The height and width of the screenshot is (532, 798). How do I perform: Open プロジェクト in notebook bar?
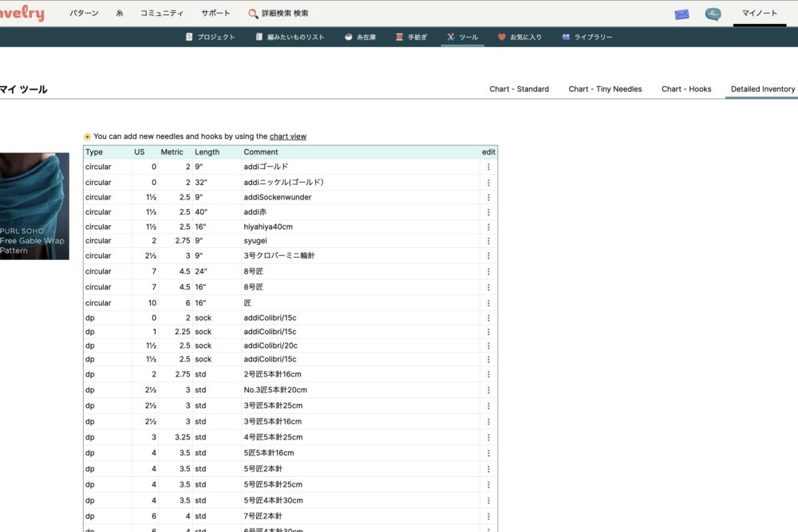tap(210, 37)
